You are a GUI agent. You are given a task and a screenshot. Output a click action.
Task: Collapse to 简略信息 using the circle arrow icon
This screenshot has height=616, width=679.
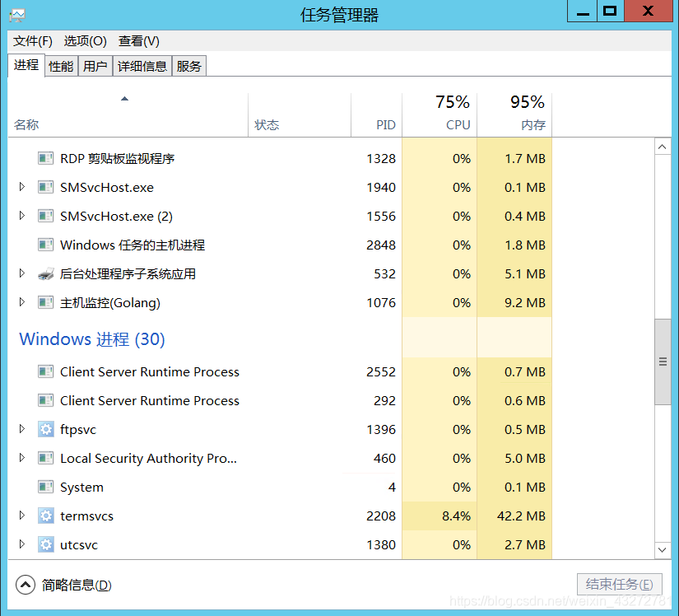26,585
